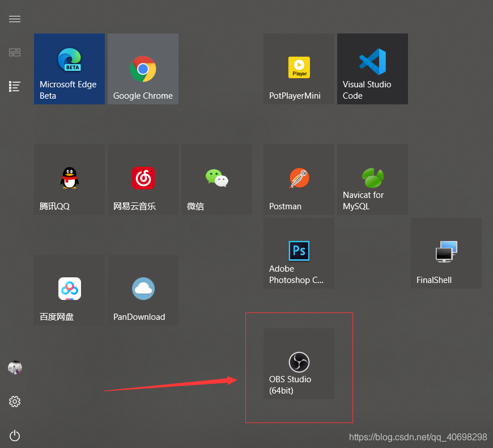Open the 百度网盘 tile
493x448 pixels.
pos(69,290)
